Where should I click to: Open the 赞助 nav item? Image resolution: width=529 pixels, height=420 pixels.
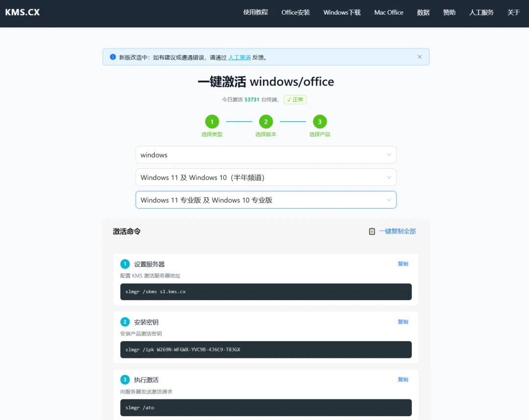pos(449,12)
